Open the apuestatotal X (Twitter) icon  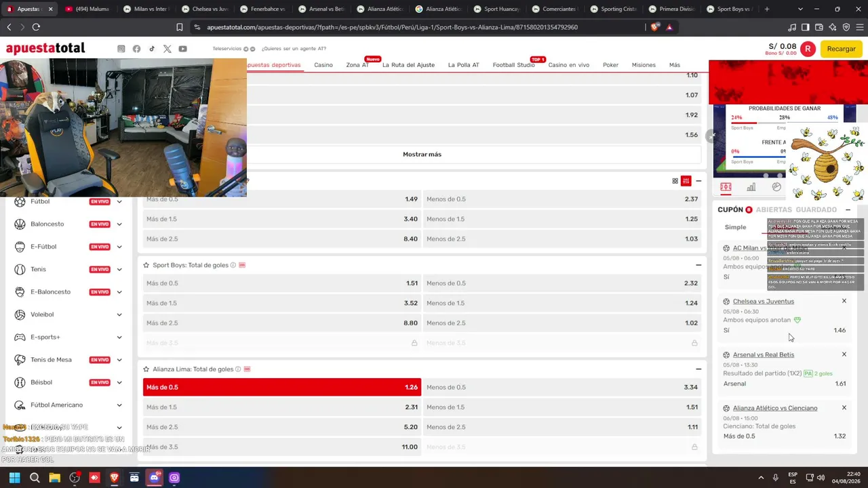(x=167, y=49)
